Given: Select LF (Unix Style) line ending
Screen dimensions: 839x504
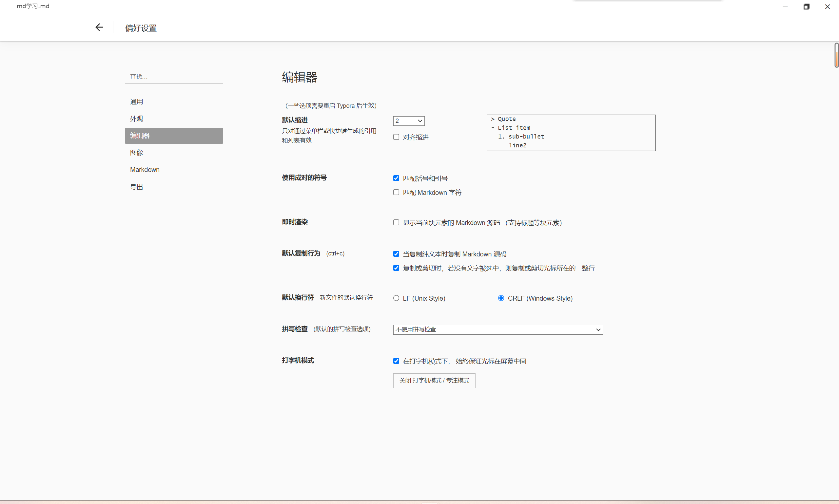Looking at the screenshot, I should 396,298.
